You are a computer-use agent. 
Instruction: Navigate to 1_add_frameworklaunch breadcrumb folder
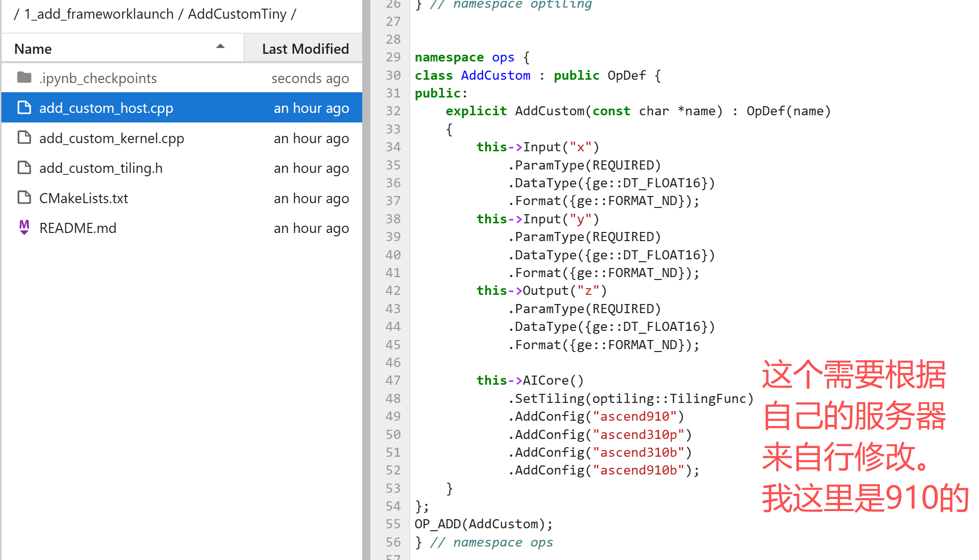pos(99,14)
